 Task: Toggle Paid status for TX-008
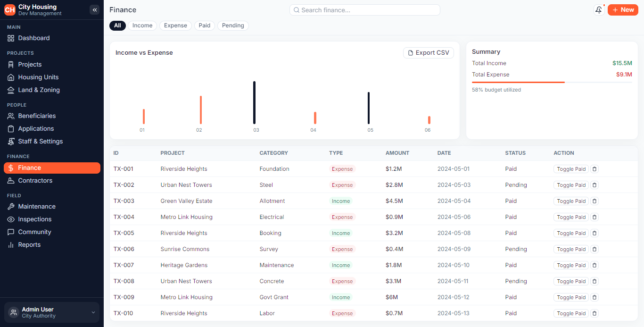[x=571, y=281]
